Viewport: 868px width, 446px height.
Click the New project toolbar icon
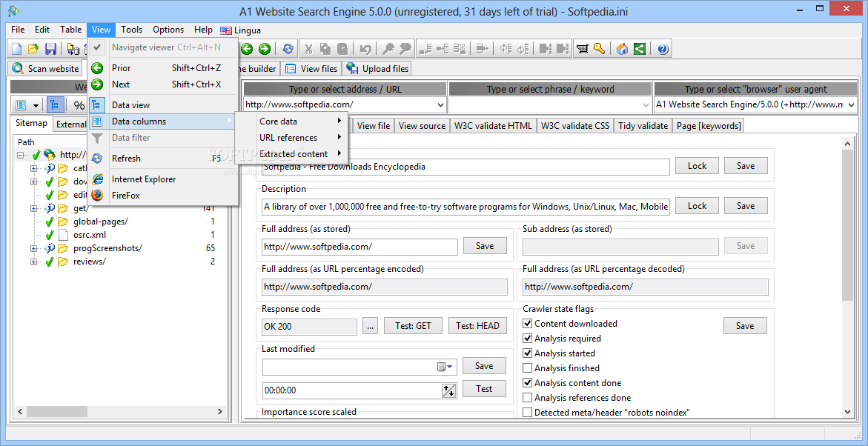(x=16, y=49)
